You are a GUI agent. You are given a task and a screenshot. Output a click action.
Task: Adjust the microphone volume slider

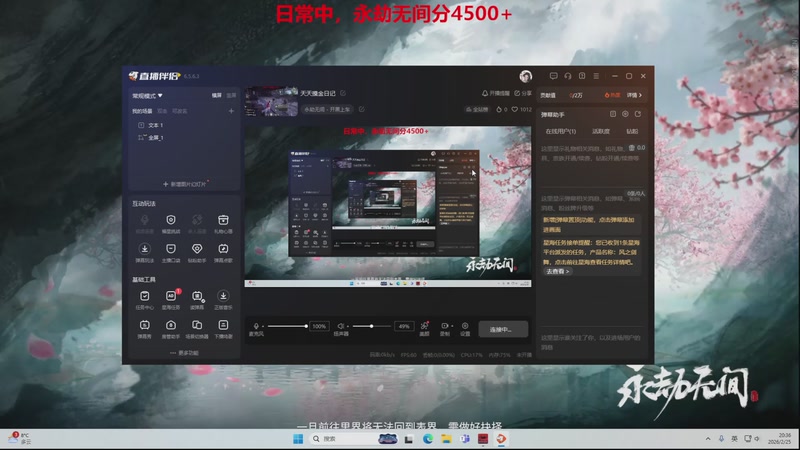286,326
